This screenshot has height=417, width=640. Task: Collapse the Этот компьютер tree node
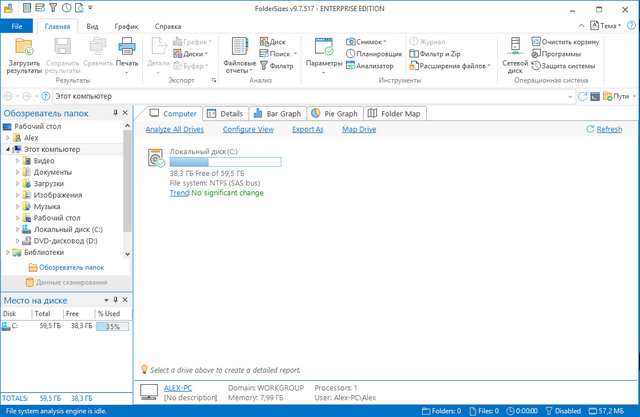point(9,149)
